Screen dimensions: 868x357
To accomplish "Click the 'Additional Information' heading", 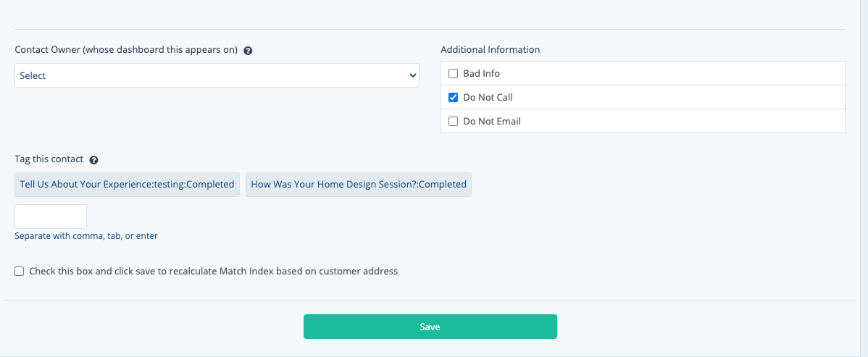I will 490,50.
